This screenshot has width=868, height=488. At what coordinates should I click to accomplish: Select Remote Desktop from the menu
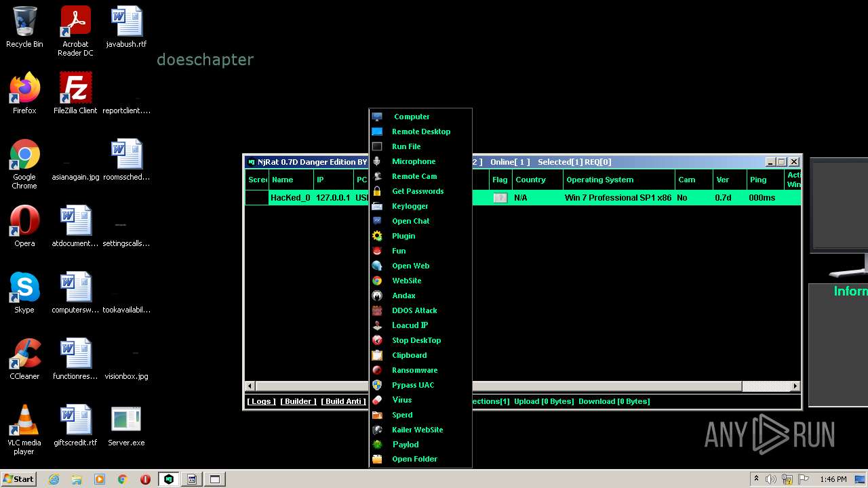pyautogui.click(x=420, y=131)
